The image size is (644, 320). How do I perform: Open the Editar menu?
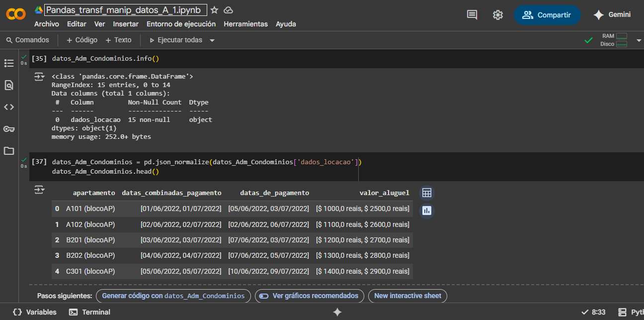coord(77,24)
